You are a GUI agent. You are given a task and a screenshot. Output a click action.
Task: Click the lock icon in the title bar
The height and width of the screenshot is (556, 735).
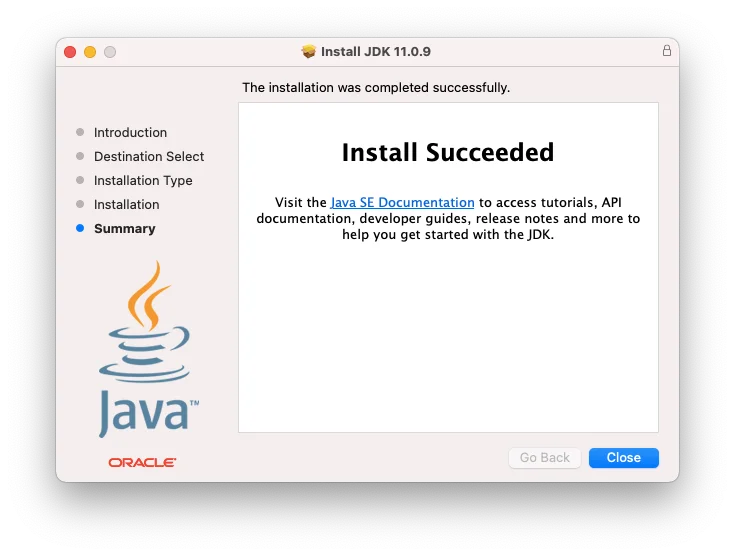point(666,51)
